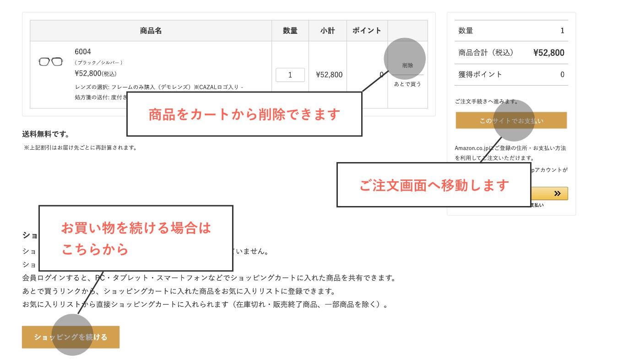Screen dimensions: 618x364
Task: Click the 商品名 column header
Action: click(151, 31)
